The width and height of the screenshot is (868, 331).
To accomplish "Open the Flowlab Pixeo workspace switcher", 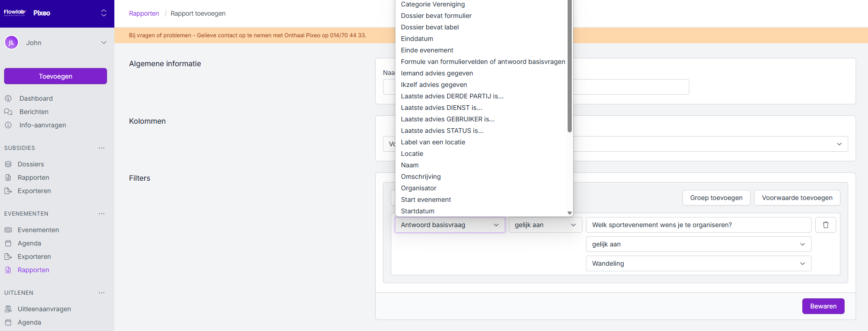I will pos(104,13).
